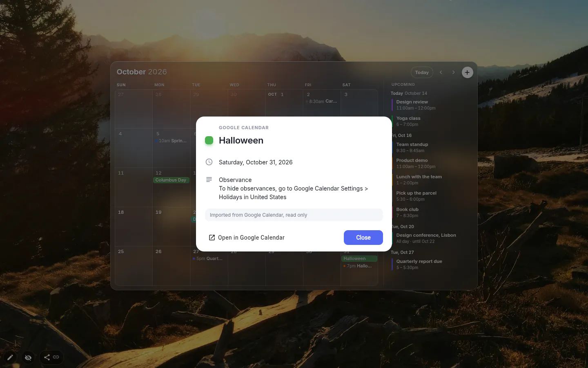Click the October 2026 month title
The width and height of the screenshot is (588, 368).
[x=142, y=72]
